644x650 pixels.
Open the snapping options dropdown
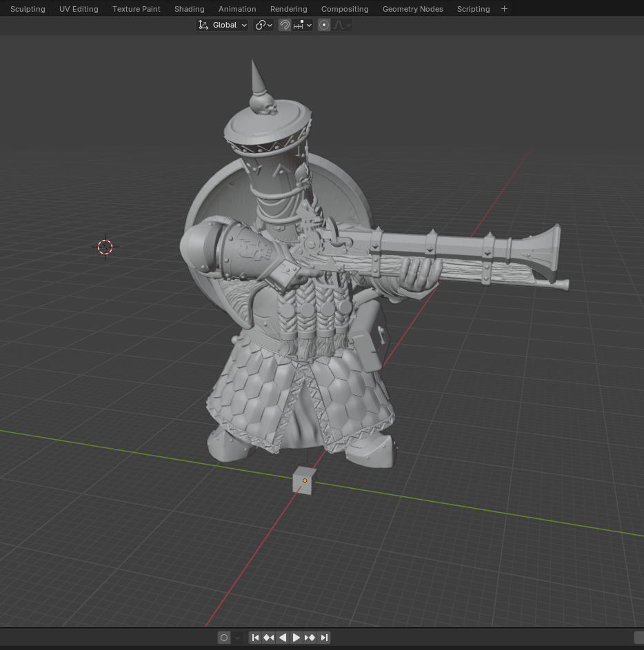pos(302,25)
